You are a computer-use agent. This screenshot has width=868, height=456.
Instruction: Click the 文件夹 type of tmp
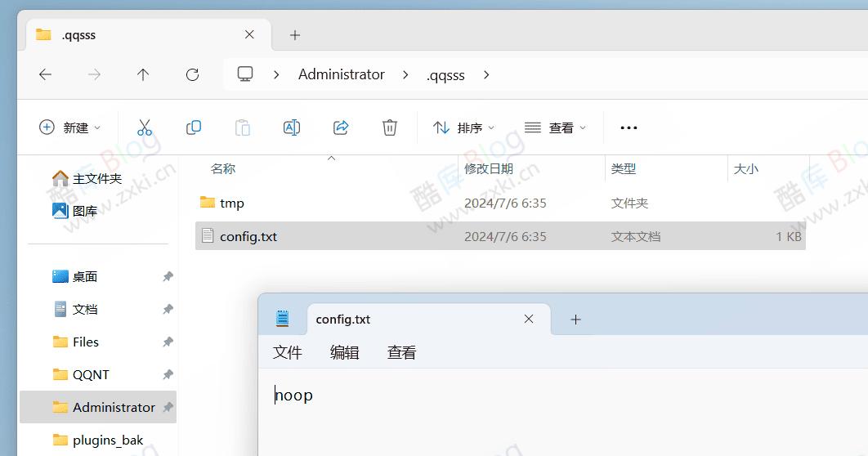pos(629,203)
